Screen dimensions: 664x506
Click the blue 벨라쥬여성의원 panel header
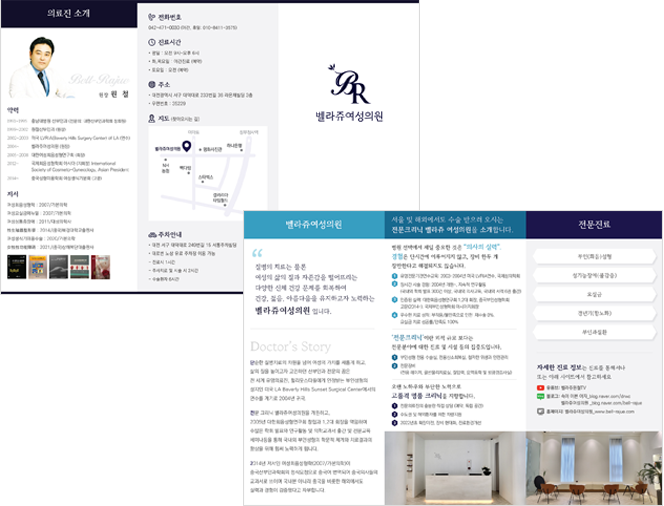(x=314, y=224)
